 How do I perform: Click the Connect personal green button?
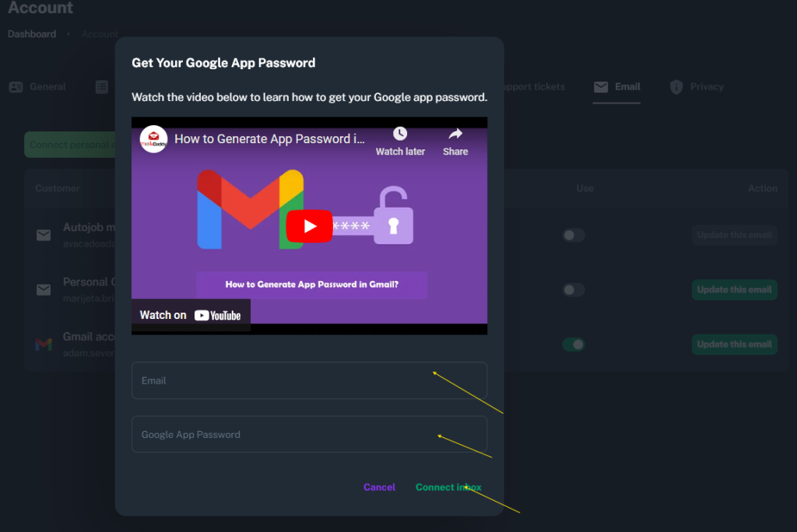coord(69,145)
